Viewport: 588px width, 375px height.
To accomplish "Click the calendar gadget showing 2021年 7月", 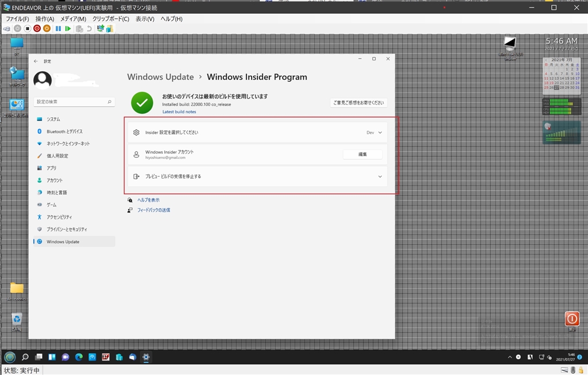I will 562,76.
